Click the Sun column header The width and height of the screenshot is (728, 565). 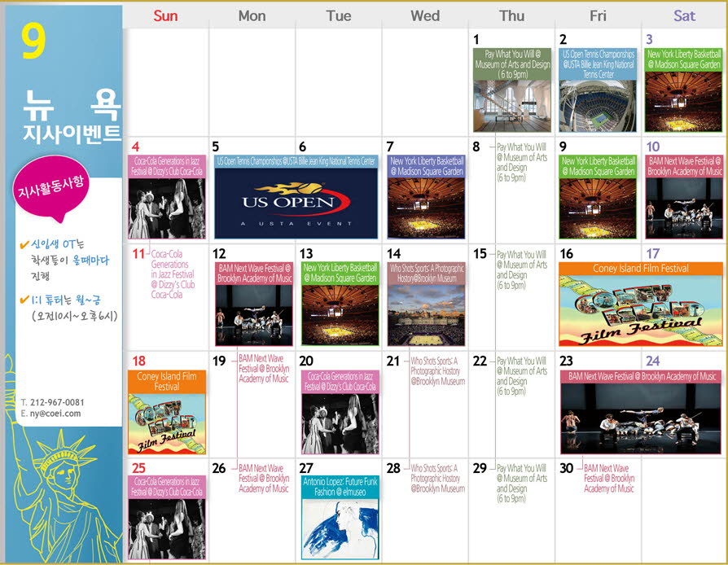click(165, 15)
